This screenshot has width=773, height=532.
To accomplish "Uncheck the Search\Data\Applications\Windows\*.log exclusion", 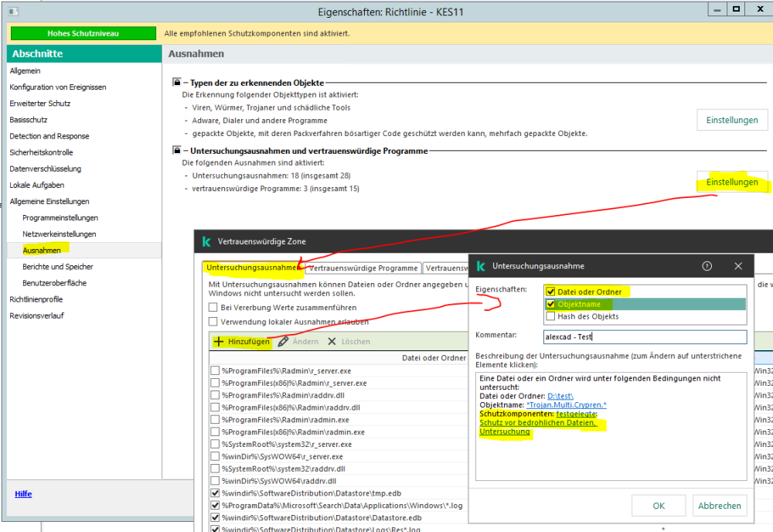I will (x=215, y=506).
